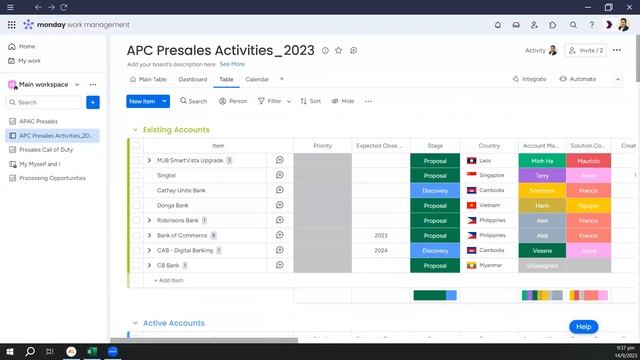Select the Table view tab
640x360 pixels.
(226, 79)
